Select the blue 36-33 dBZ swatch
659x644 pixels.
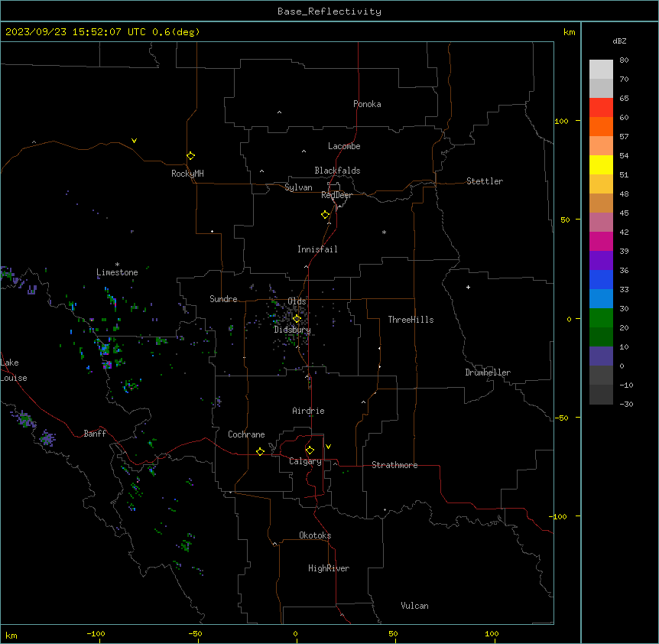[601, 279]
